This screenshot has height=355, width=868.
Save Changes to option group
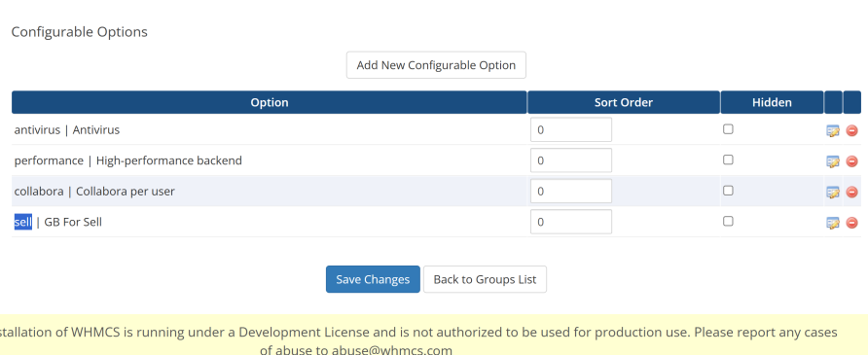tap(373, 279)
